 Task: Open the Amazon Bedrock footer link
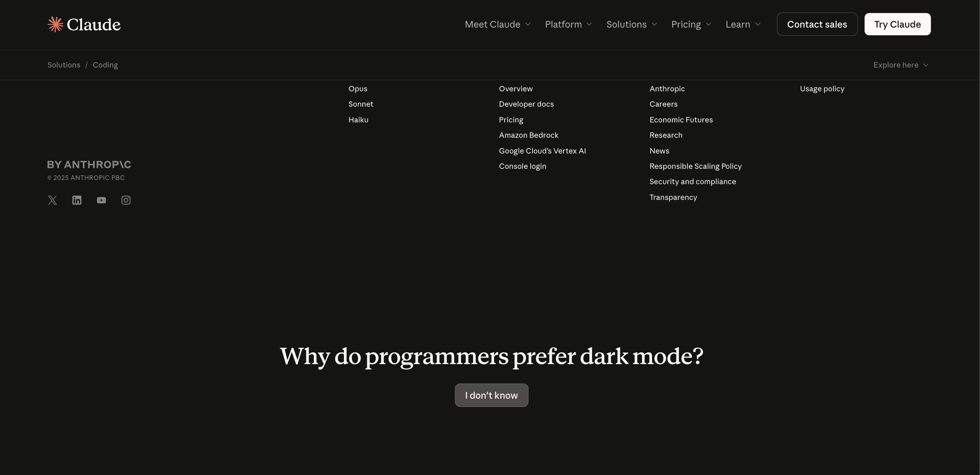click(528, 135)
